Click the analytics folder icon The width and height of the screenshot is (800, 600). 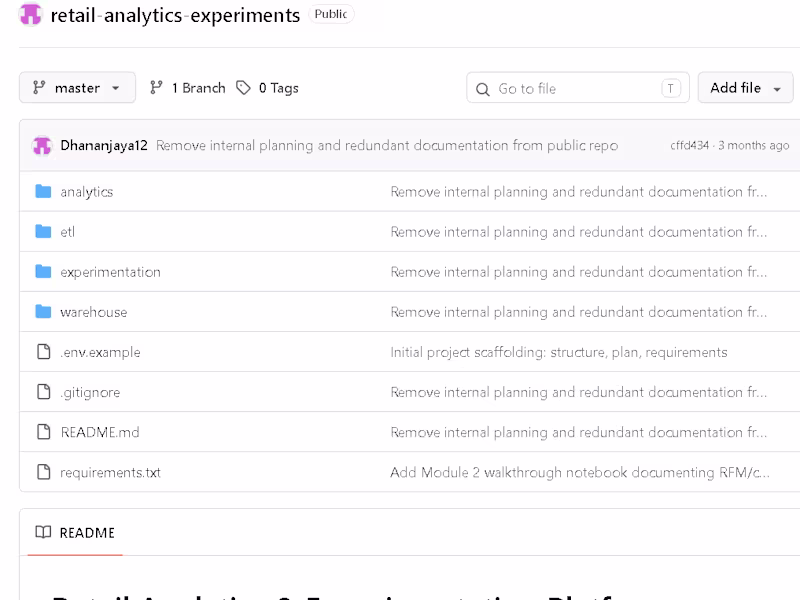43,191
